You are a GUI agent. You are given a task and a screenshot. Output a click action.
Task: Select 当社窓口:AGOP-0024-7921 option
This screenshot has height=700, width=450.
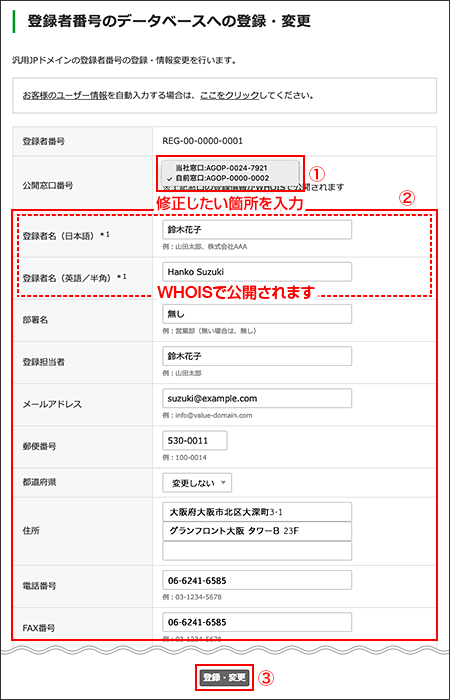221,168
